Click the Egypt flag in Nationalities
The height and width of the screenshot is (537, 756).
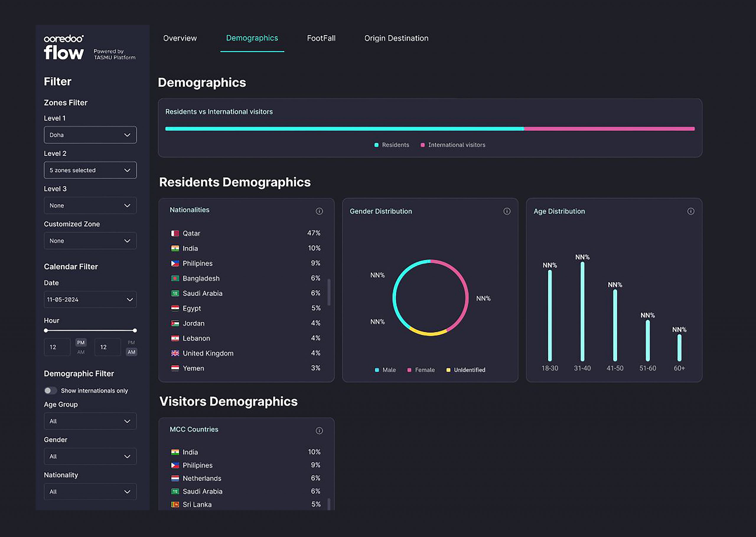pyautogui.click(x=175, y=308)
